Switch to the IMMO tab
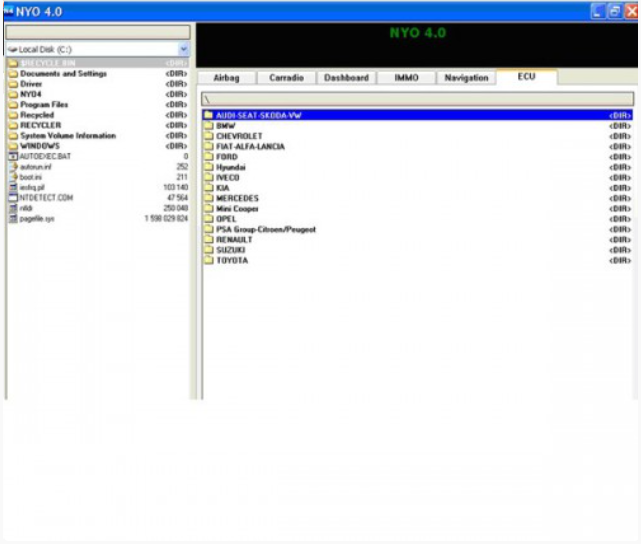 tap(406, 78)
